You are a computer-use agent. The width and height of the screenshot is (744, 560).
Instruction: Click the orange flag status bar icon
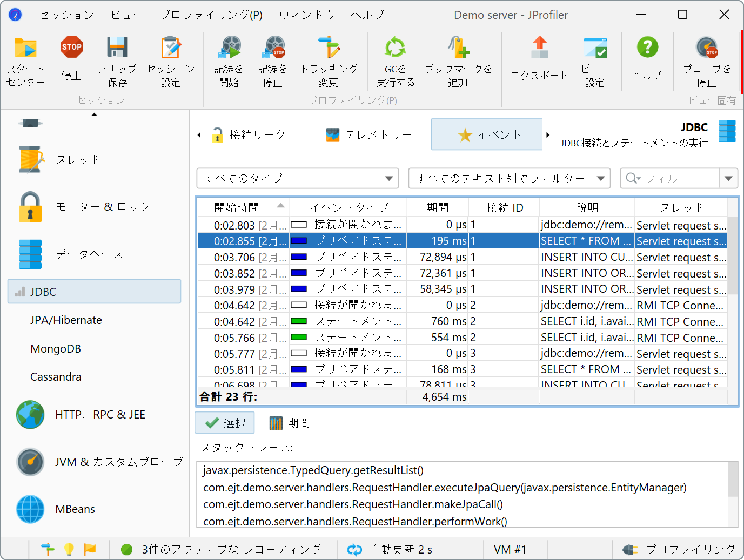(90, 550)
